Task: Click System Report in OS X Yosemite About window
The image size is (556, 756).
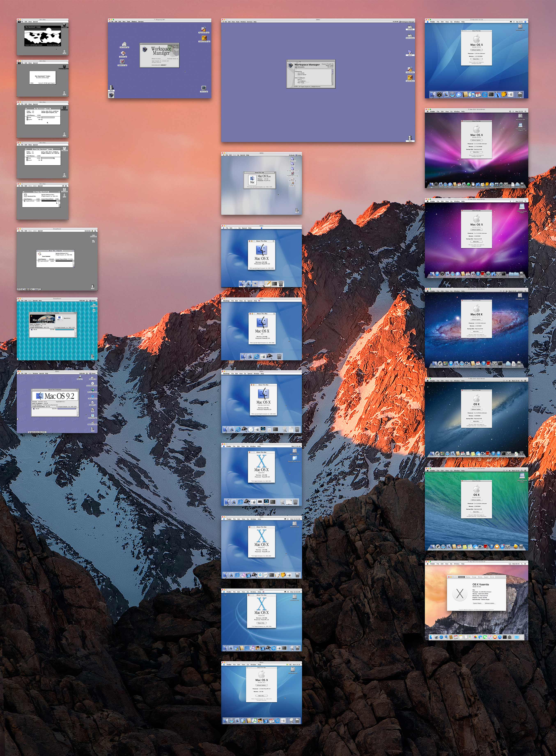Action: click(478, 604)
